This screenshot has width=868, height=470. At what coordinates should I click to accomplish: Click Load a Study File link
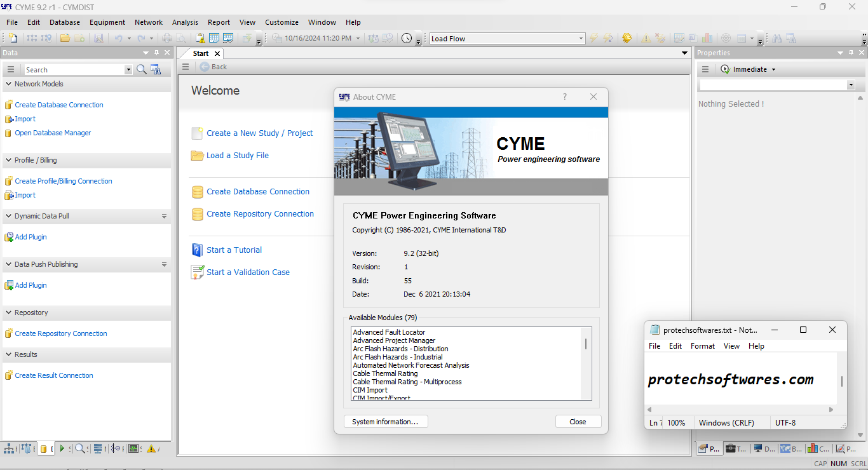coord(238,156)
